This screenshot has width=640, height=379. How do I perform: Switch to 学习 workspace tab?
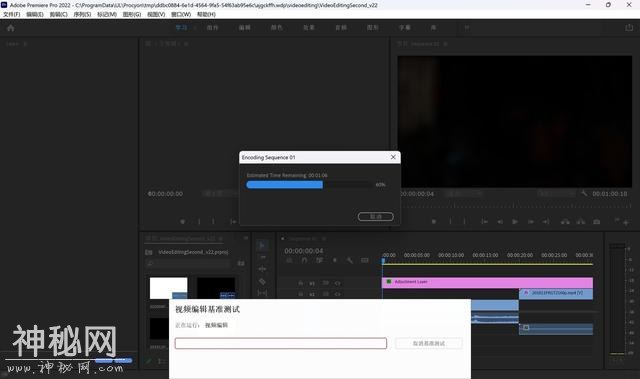tap(181, 27)
